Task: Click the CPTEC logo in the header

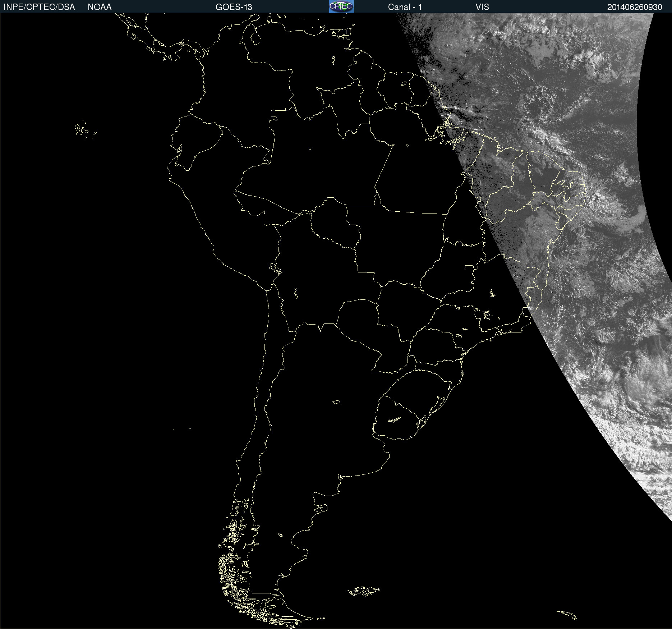Action: click(x=341, y=6)
